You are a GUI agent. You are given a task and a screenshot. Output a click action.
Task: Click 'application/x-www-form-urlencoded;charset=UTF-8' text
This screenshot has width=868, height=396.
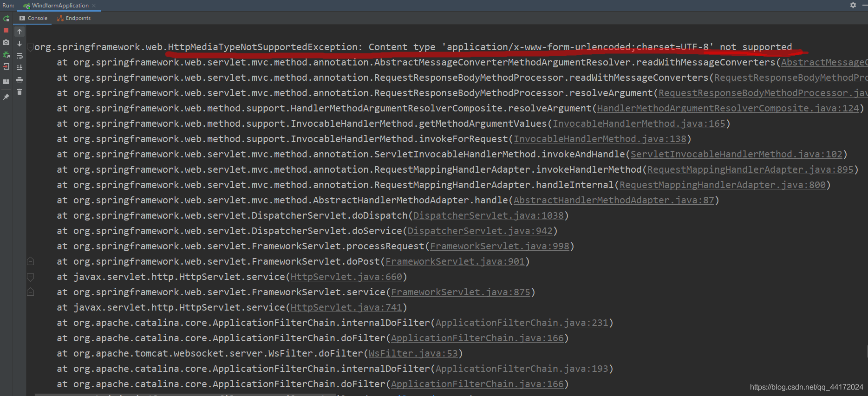point(577,47)
